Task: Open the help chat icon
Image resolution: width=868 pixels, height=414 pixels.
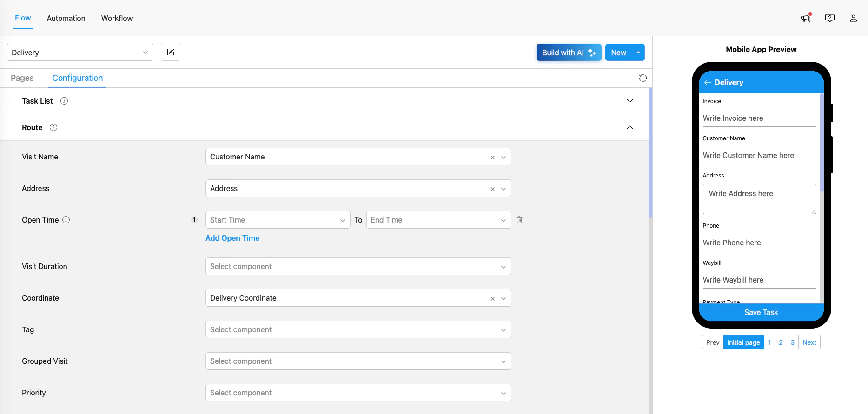Action: (x=830, y=18)
